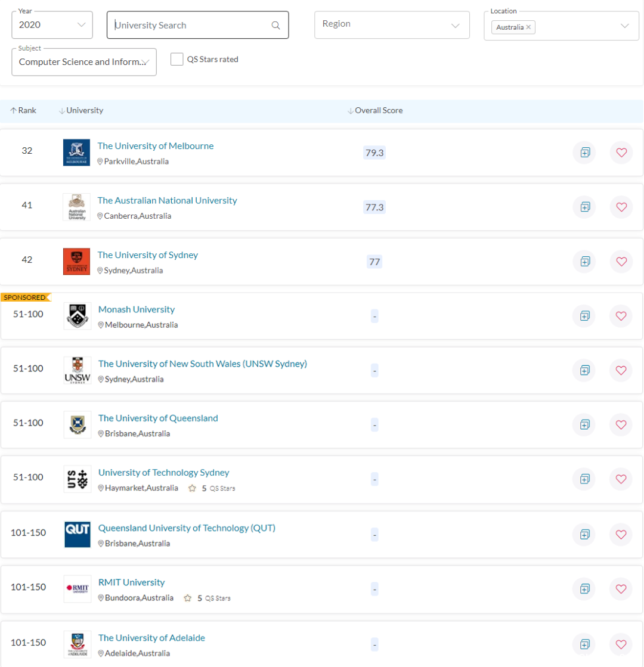Add University of Queensland to compare
The width and height of the screenshot is (644, 667).
(x=584, y=424)
